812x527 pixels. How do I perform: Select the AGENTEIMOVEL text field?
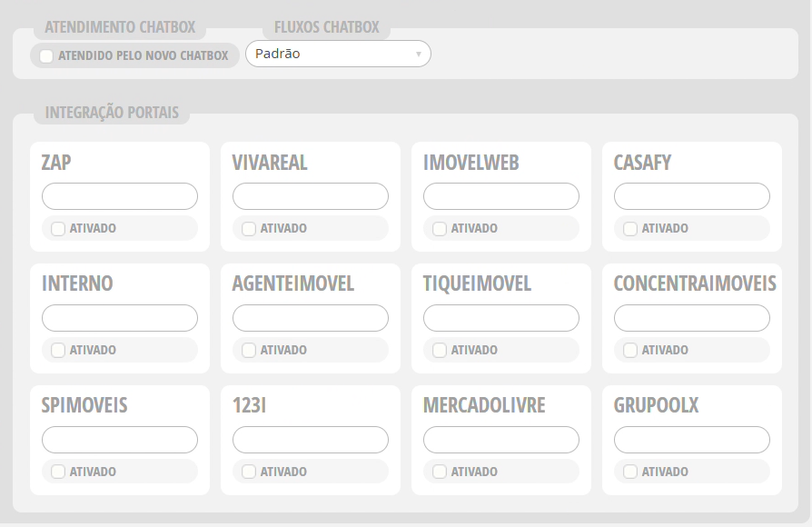[x=311, y=318]
